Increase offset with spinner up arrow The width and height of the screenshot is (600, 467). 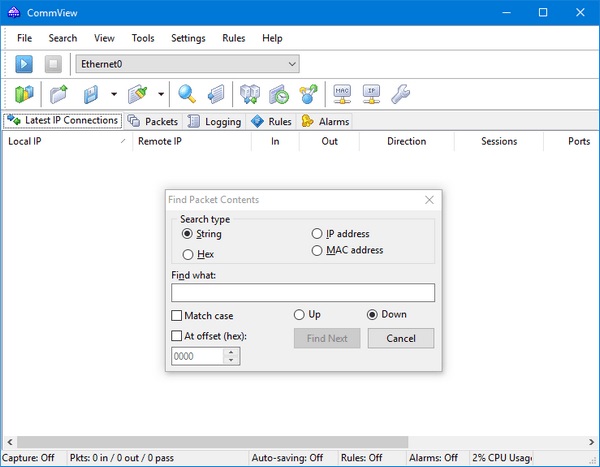[231, 352]
